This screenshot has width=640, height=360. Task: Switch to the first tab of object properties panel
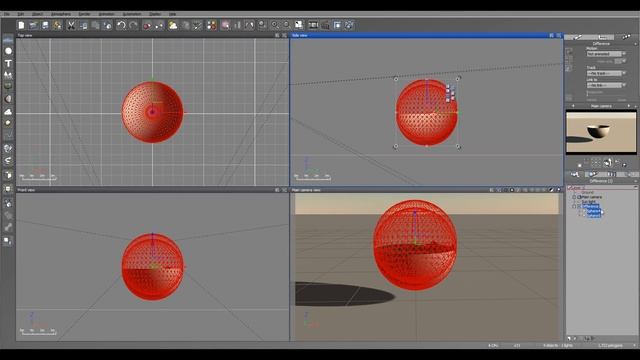click(578, 37)
